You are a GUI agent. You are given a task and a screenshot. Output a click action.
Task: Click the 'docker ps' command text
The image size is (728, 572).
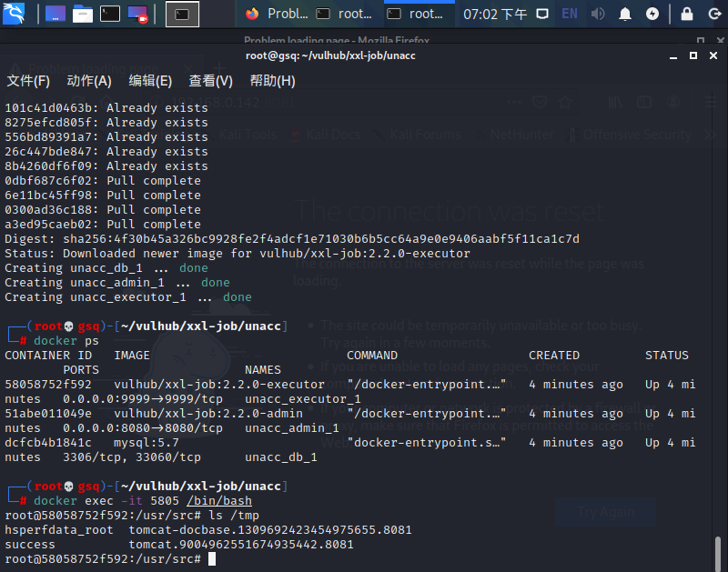point(66,341)
